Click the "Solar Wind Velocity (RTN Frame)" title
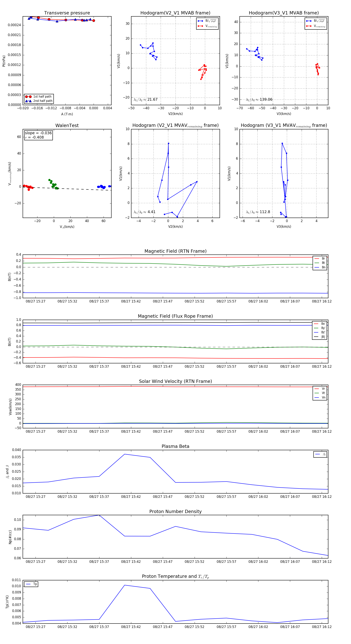The image size is (351, 644). (175, 381)
